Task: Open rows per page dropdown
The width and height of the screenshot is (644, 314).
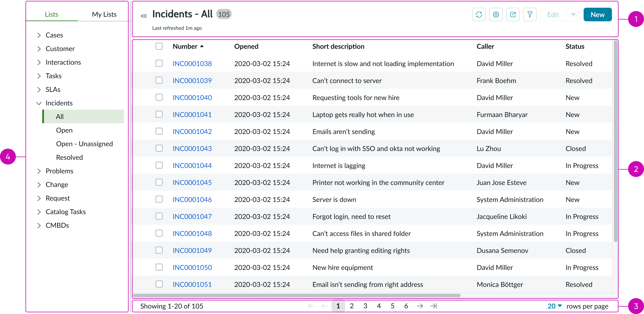Action: click(555, 306)
